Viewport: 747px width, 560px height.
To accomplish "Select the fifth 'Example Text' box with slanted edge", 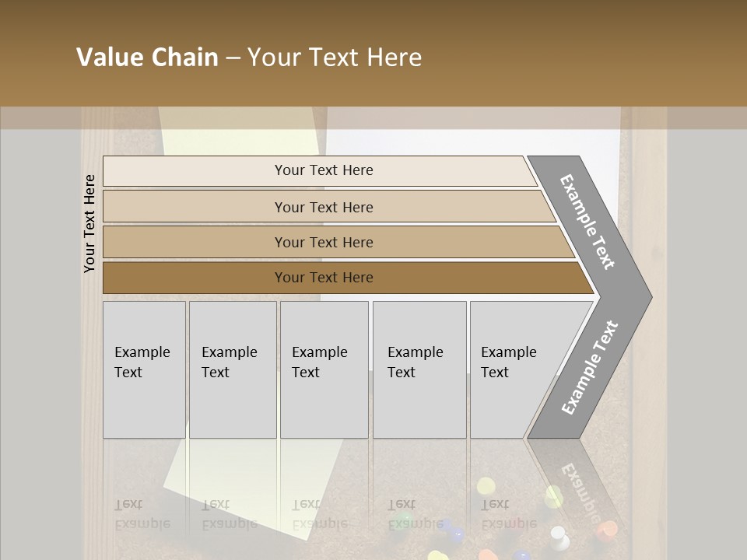I will pos(514,369).
